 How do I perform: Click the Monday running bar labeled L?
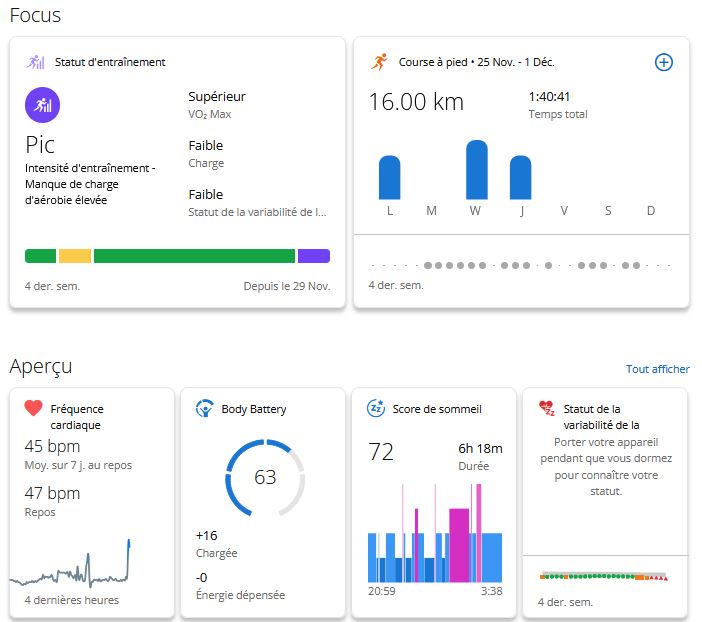(389, 178)
